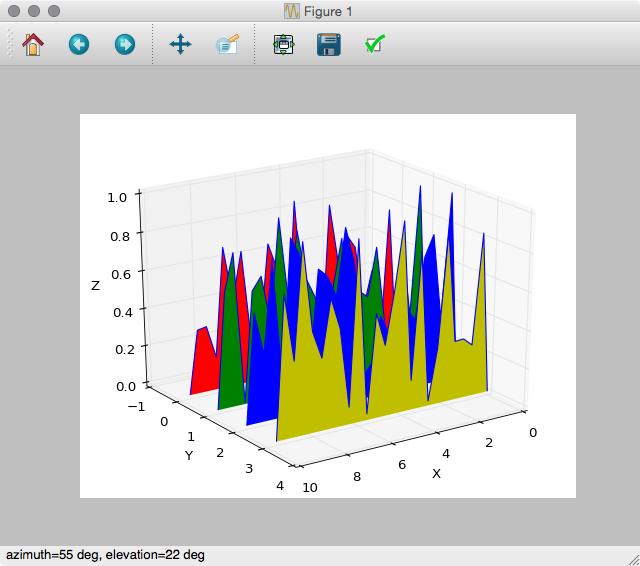Save the figure with floppy icon
The height and width of the screenshot is (566, 640).
[x=329, y=44]
